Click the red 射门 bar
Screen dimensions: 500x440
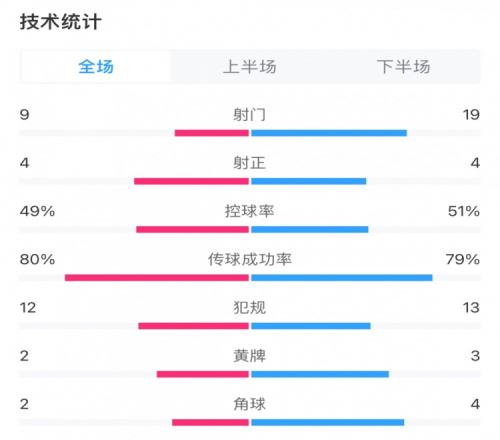click(212, 133)
